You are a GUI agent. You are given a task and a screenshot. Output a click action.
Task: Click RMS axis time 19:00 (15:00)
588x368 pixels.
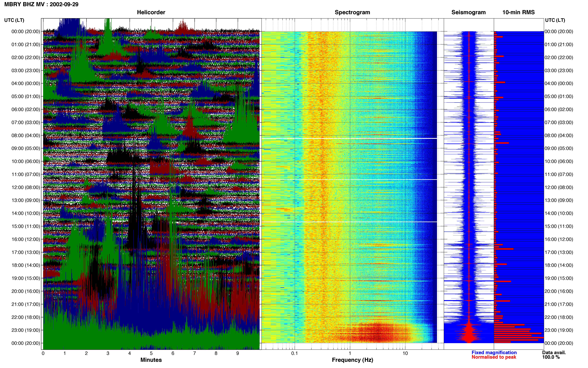coord(559,278)
